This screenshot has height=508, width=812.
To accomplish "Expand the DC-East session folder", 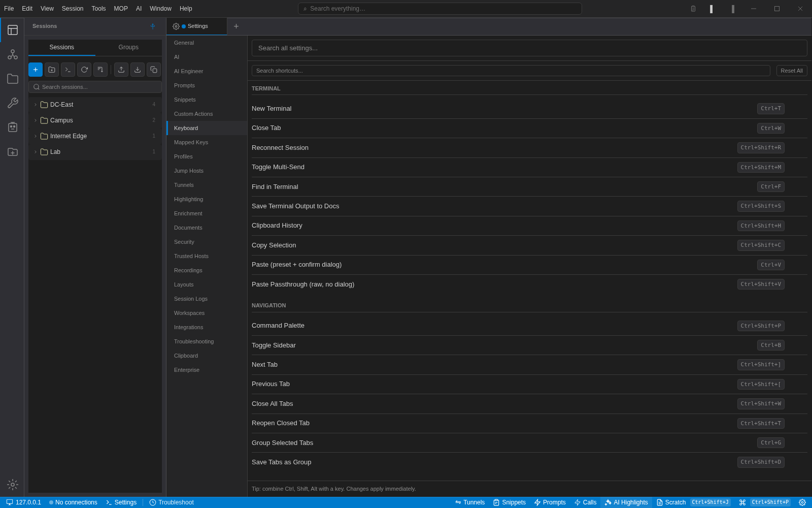I will 95,105.
